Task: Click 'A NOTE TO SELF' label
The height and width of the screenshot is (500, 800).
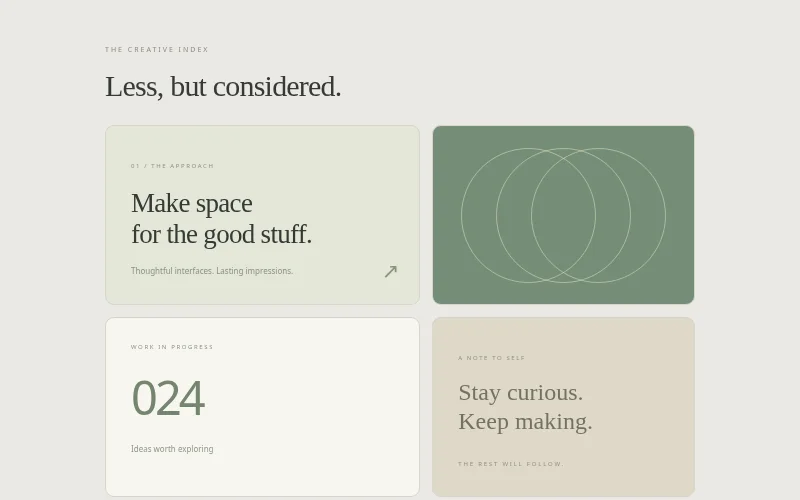Action: (x=491, y=358)
